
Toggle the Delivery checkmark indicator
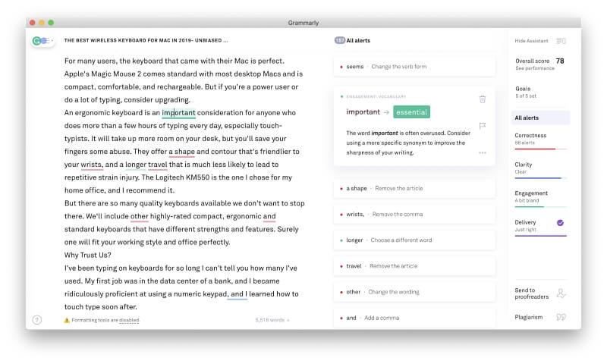pyautogui.click(x=560, y=223)
